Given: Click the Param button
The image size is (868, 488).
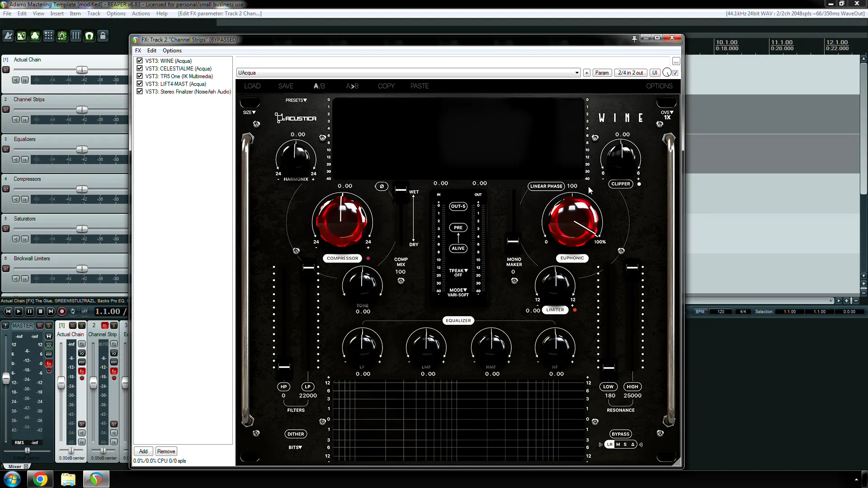Looking at the screenshot, I should 602,73.
